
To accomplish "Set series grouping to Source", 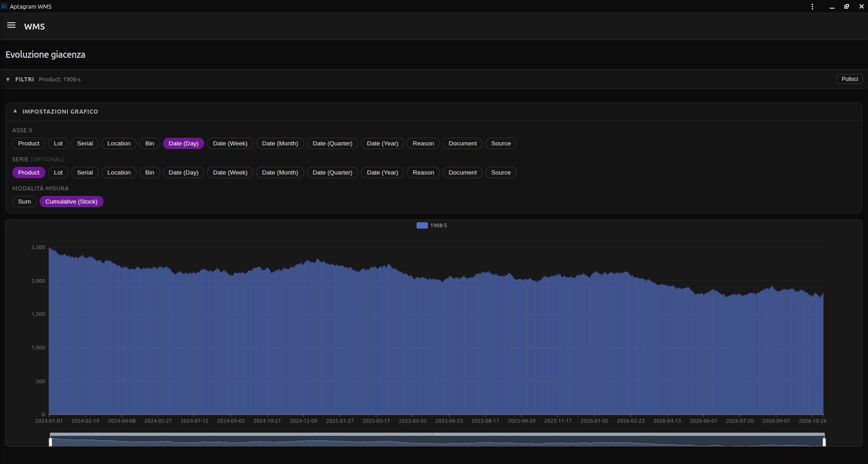I will click(501, 173).
